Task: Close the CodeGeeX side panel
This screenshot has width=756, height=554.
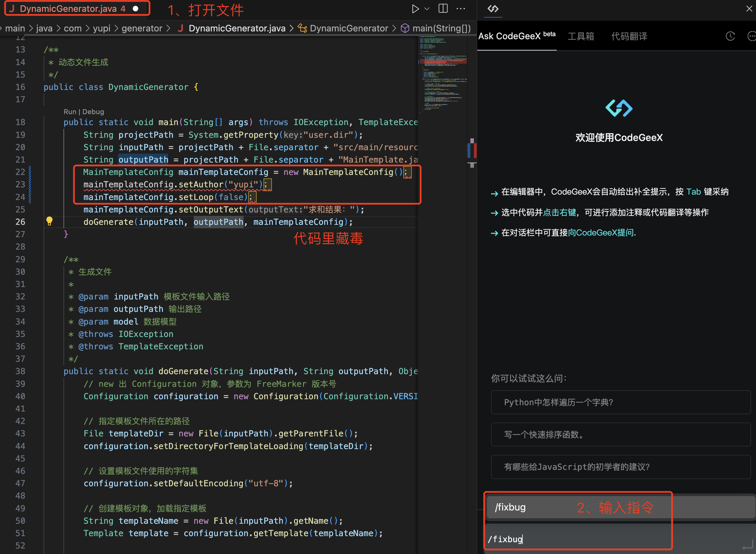Action: tap(749, 9)
